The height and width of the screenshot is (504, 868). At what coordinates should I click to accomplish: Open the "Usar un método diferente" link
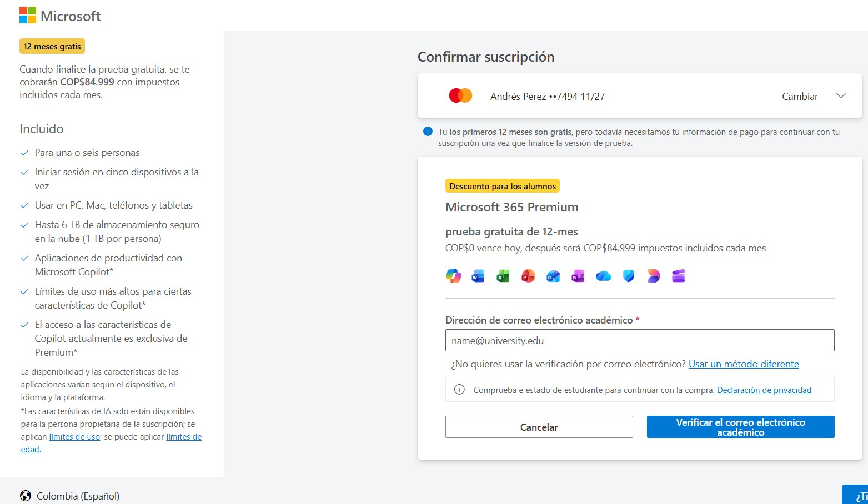tap(744, 364)
